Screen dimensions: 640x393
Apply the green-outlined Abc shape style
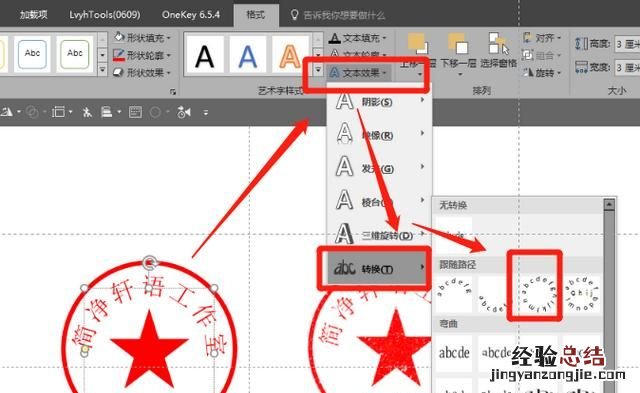click(75, 53)
